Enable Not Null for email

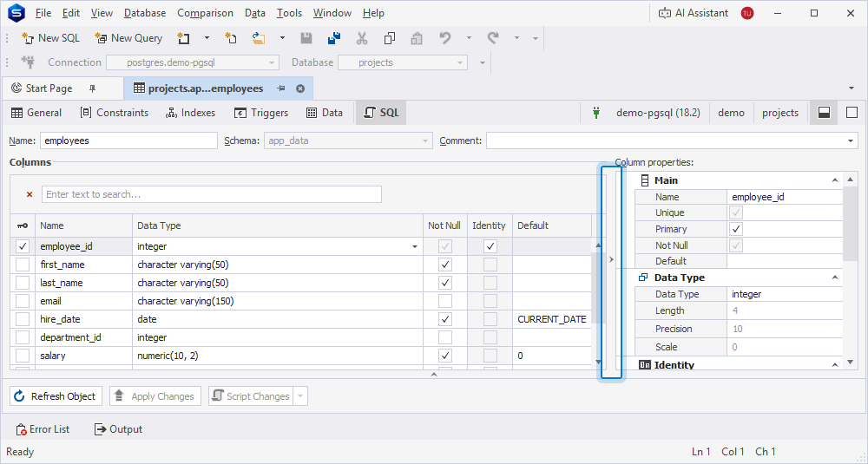coord(445,301)
